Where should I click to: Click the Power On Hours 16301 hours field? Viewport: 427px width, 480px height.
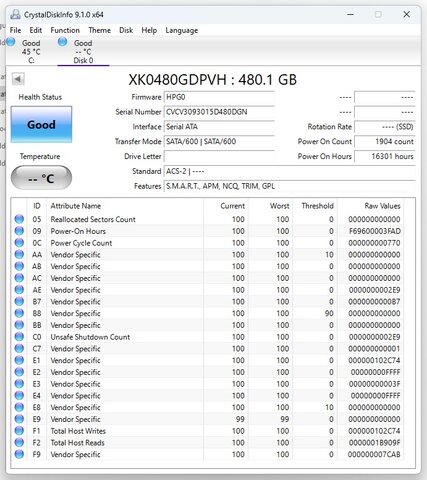click(385, 156)
